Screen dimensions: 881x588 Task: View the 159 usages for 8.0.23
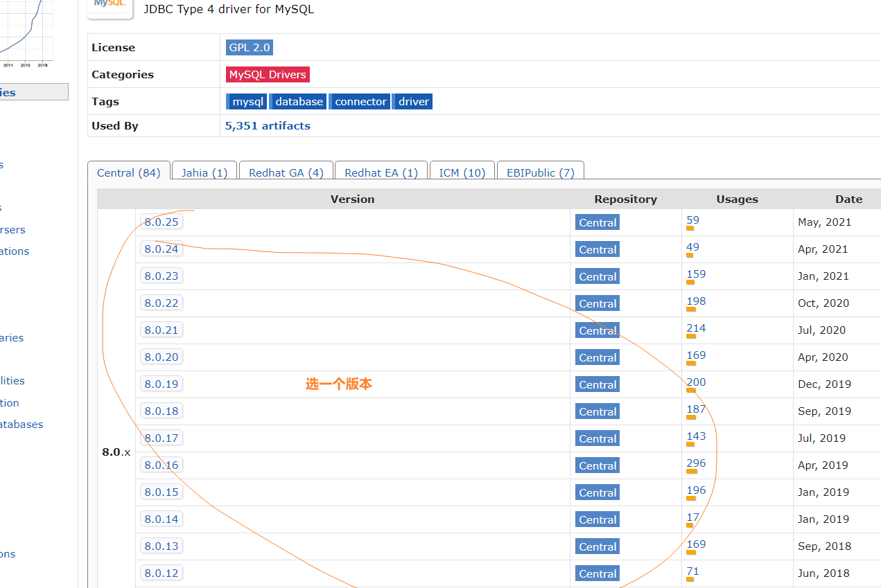(696, 274)
